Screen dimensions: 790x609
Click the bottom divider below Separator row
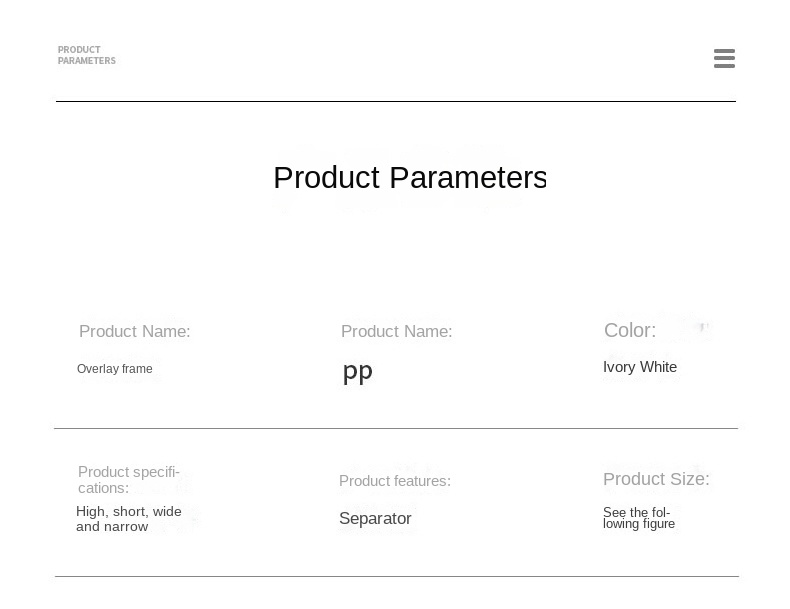point(396,576)
